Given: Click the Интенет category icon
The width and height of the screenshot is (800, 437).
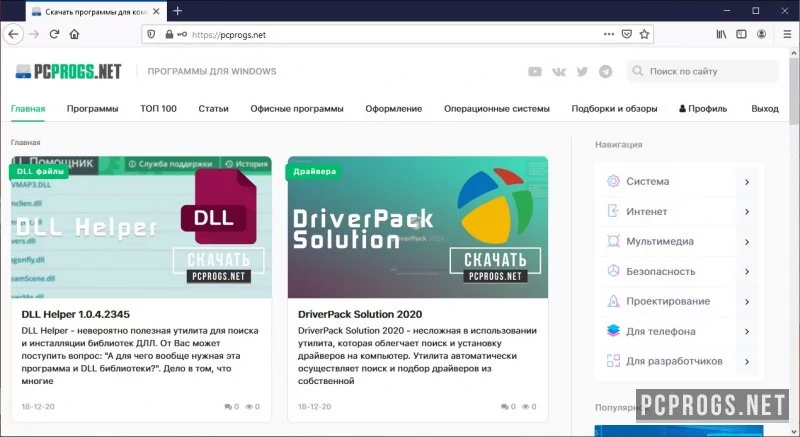Looking at the screenshot, I should pyautogui.click(x=613, y=211).
